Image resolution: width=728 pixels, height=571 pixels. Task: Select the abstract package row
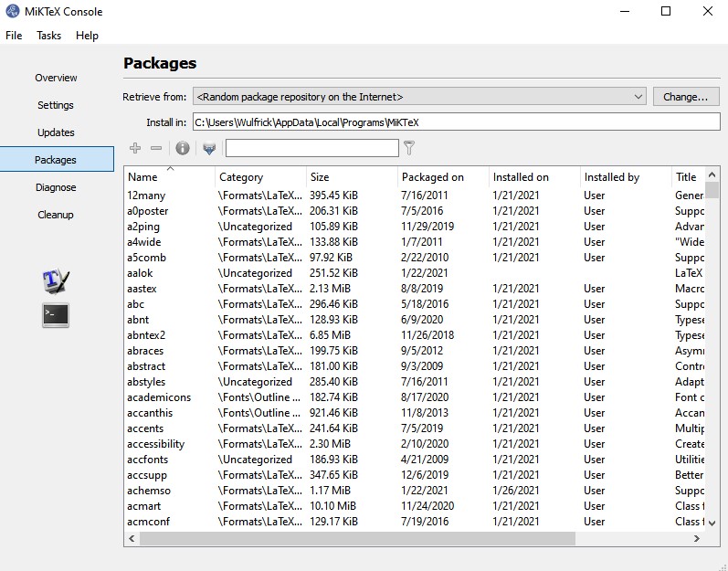(x=414, y=366)
